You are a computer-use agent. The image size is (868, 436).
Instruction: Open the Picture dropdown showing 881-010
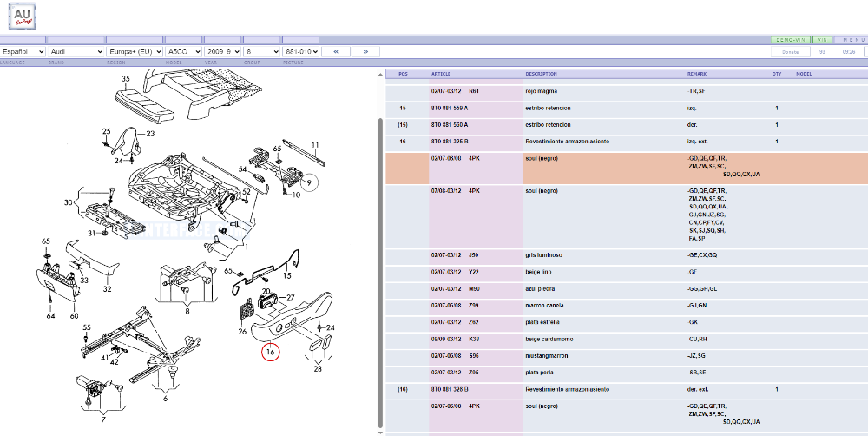pyautogui.click(x=300, y=51)
